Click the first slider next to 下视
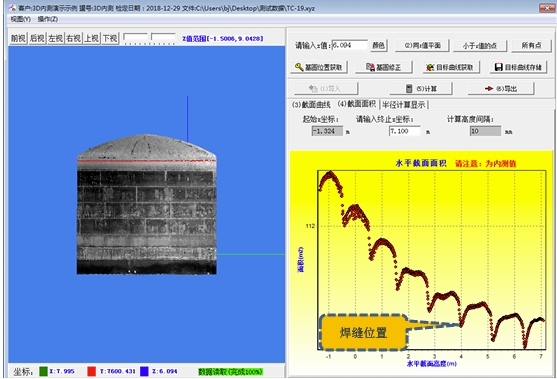Screen dimensions: 557x379 pos(135,38)
